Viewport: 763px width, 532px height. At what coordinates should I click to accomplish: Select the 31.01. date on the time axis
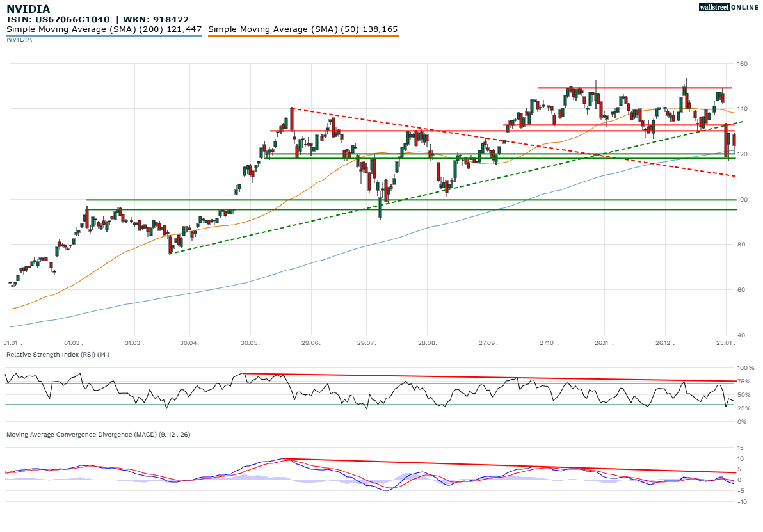(13, 343)
